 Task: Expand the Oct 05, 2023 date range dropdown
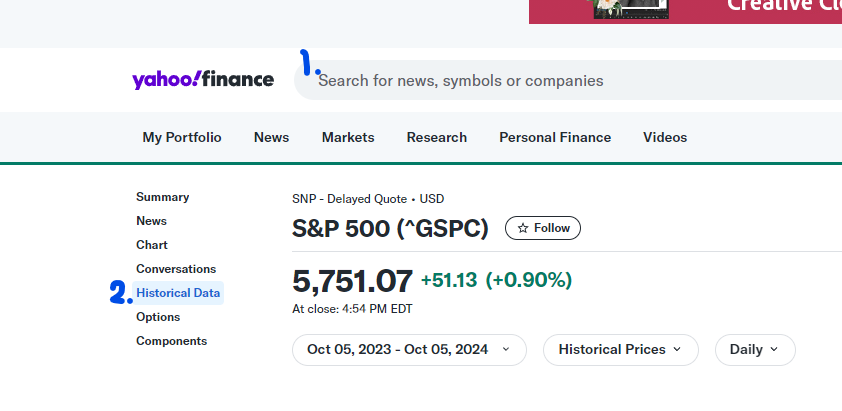(409, 350)
